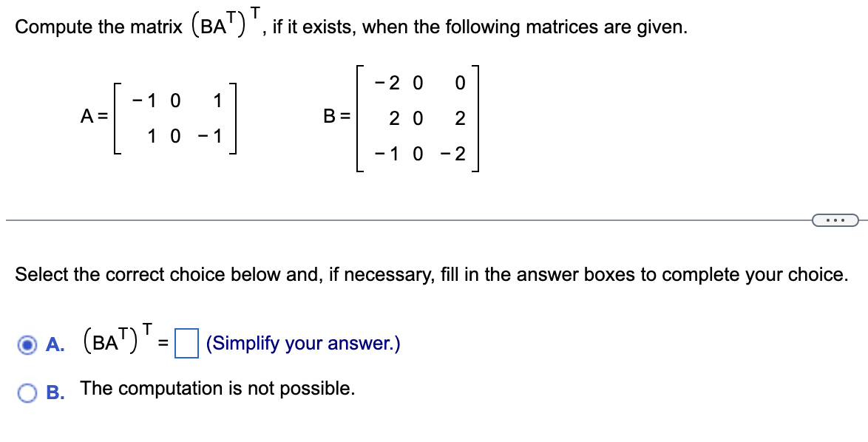Screen dimensions: 868x442
Task: Click the filled radio indicator next to choice A
Action: (27, 344)
